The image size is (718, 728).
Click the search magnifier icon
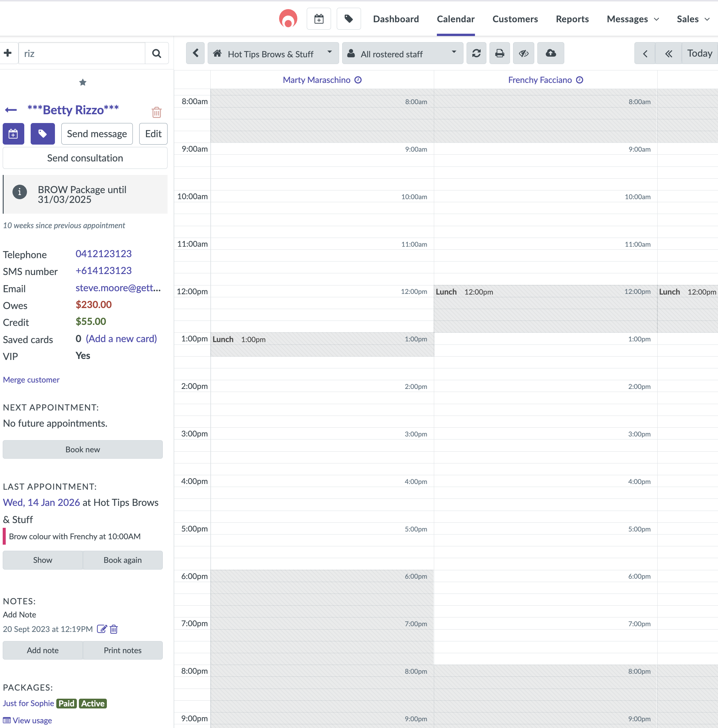[156, 53]
